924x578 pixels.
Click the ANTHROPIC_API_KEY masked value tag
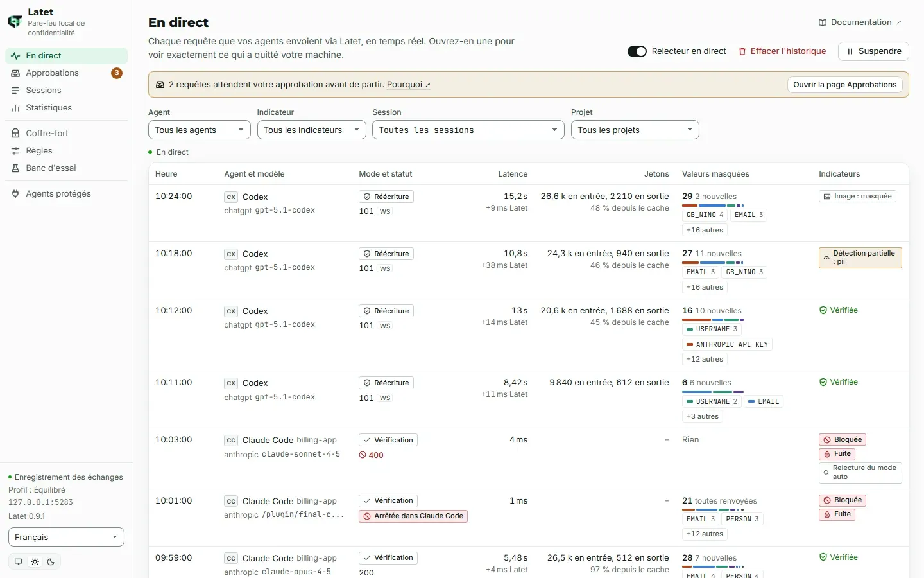727,345
